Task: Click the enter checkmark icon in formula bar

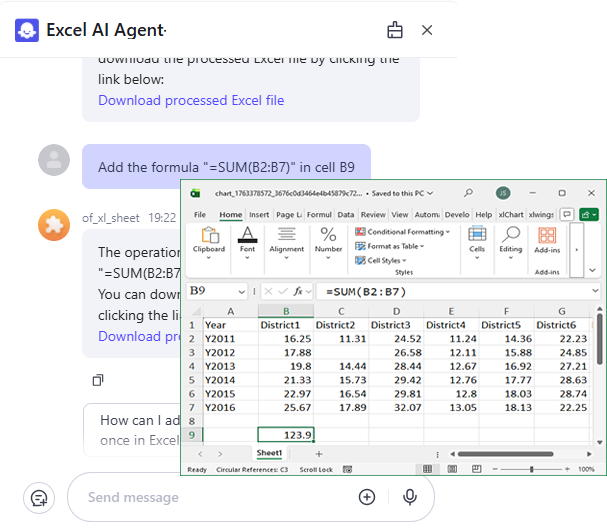Action: [x=283, y=291]
